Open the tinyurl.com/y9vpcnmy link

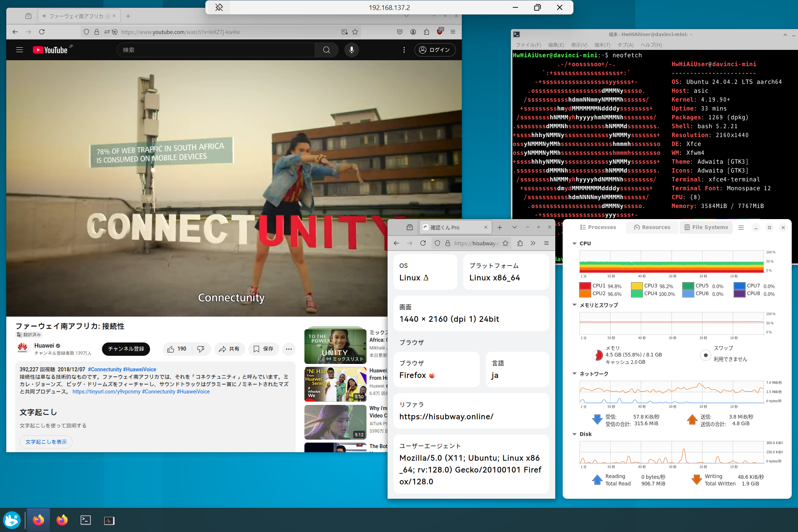[106, 392]
